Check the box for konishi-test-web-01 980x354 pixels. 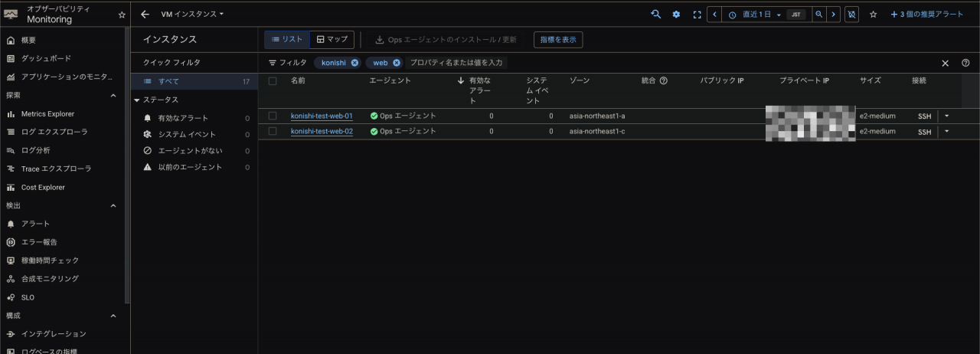(x=273, y=116)
